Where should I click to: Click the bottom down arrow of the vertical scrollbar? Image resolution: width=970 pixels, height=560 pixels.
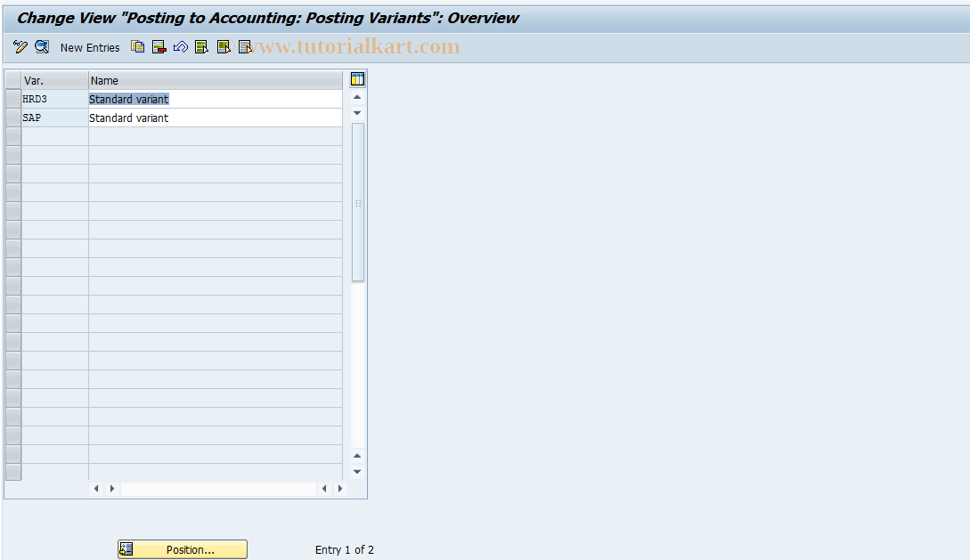click(357, 472)
